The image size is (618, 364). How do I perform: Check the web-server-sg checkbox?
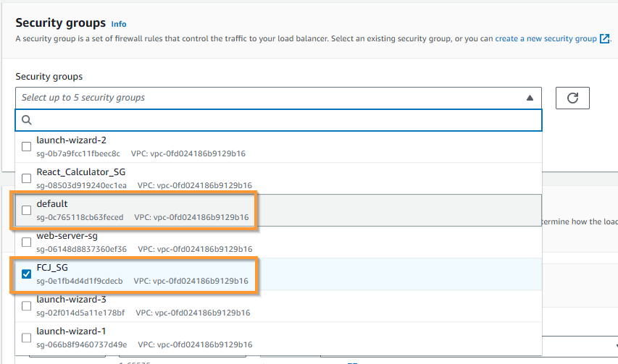(26, 242)
